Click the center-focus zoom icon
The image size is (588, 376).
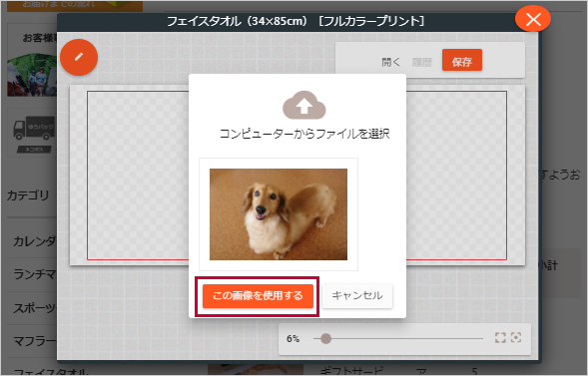(516, 338)
